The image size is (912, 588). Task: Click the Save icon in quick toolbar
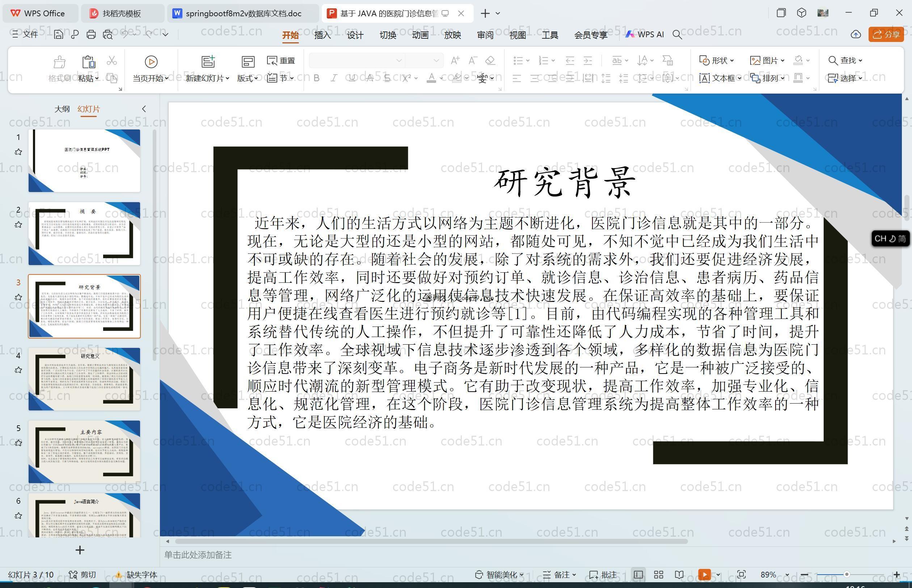59,35
